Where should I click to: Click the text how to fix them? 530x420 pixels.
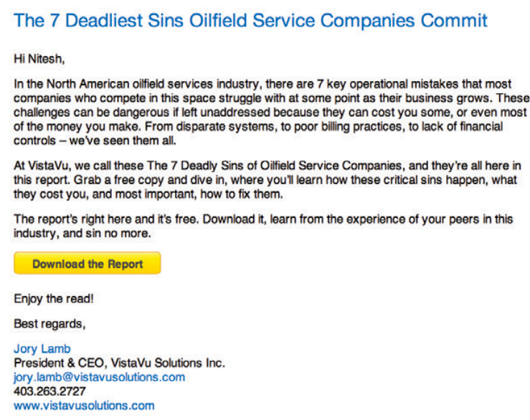[242, 194]
